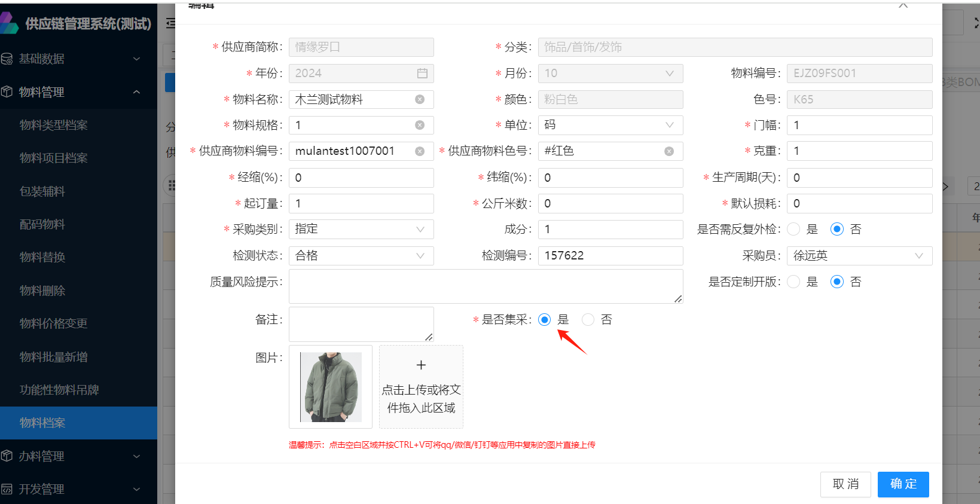
Task: Click the clear icon in 供应商物料色号 field
Action: (669, 151)
